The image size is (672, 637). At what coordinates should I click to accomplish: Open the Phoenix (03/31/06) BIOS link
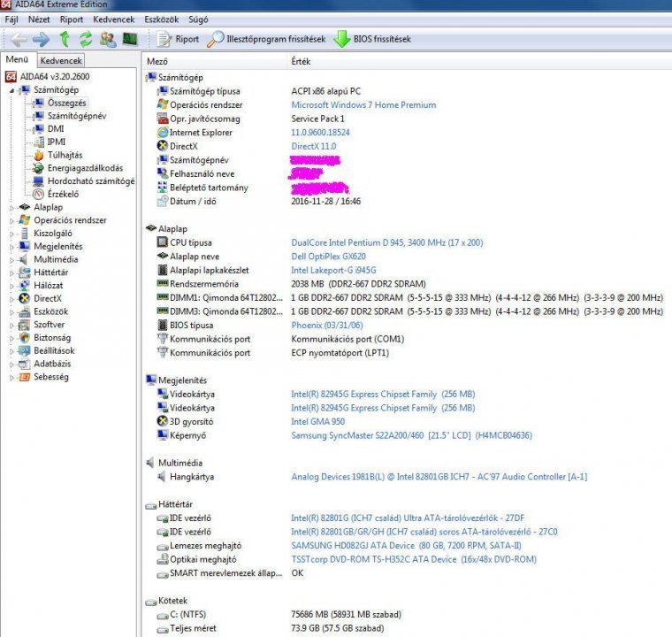coord(326,326)
